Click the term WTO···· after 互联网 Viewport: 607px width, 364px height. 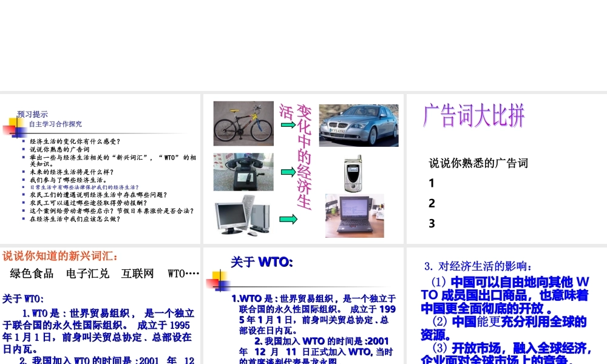(x=183, y=274)
